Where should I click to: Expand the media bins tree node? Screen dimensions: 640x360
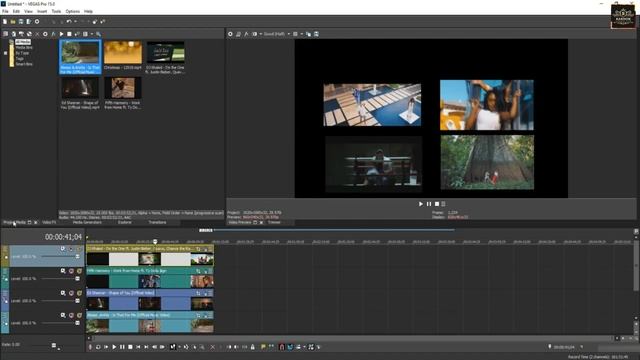point(6,53)
